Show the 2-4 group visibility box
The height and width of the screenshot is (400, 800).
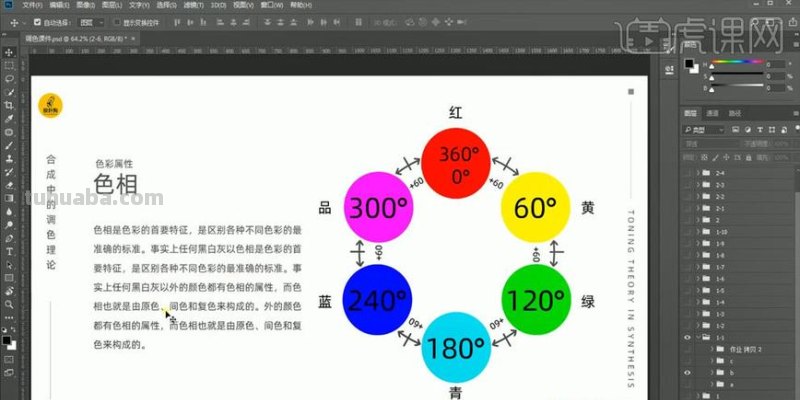click(x=687, y=173)
